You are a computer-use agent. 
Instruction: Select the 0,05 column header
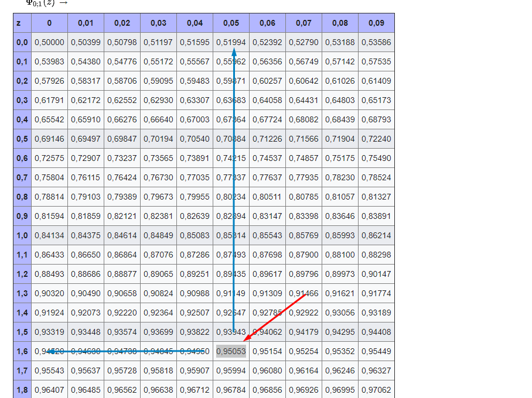pyautogui.click(x=231, y=23)
